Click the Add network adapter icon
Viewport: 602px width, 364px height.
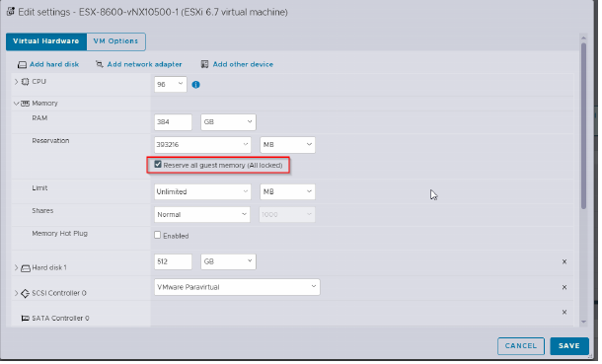coord(100,64)
